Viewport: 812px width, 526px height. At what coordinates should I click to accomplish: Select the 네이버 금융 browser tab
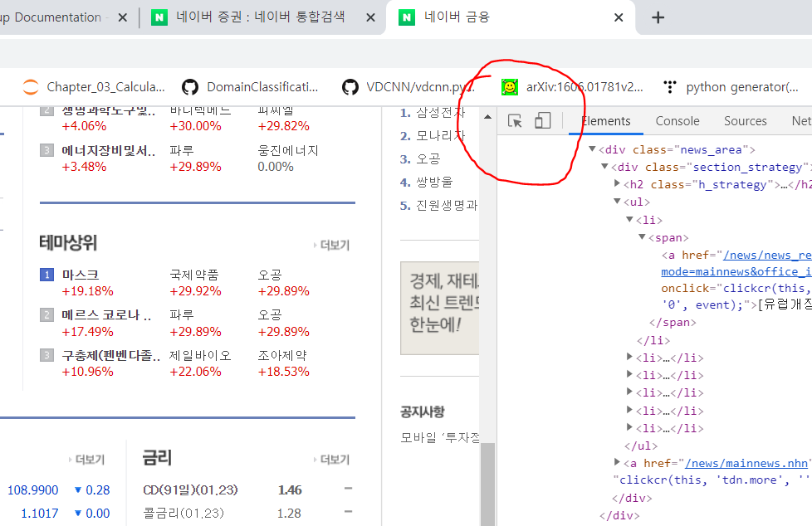(510, 17)
